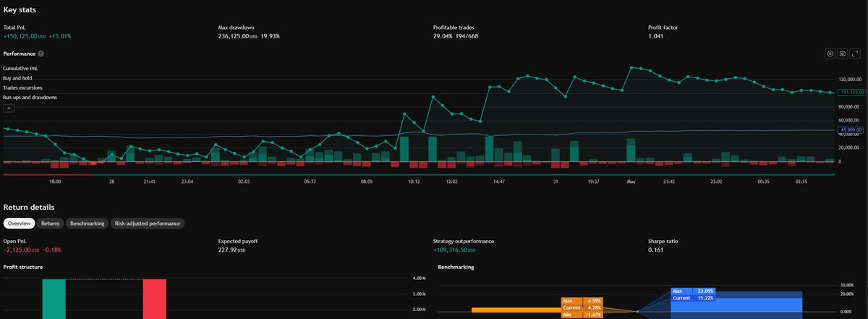Toggle the Trades excursions legend series
The image size is (868, 319).
pos(22,88)
